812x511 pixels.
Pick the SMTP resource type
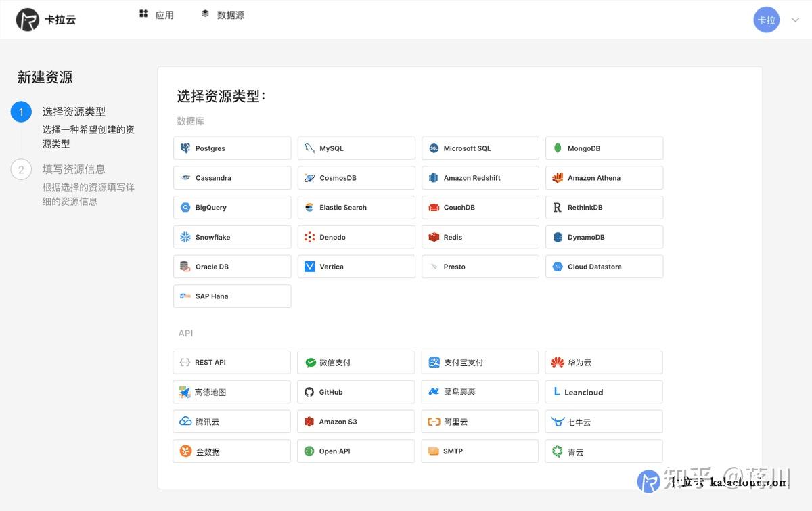point(480,451)
